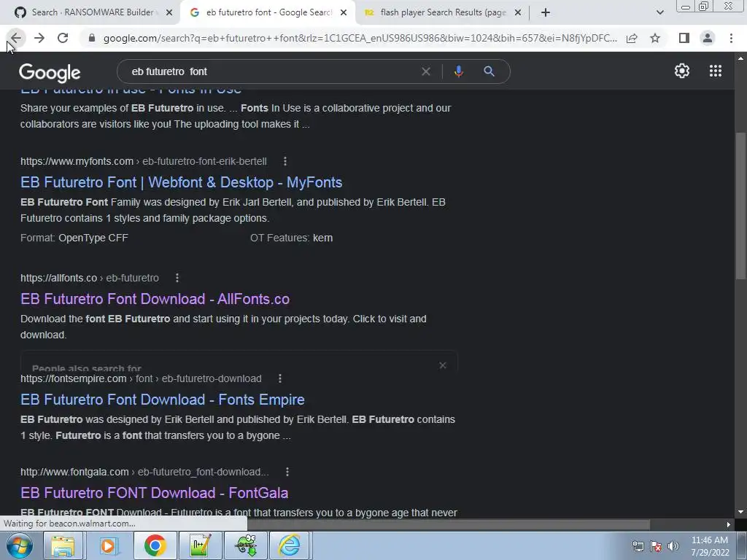Click scroll-down arrow of page scrollbar

click(x=740, y=512)
